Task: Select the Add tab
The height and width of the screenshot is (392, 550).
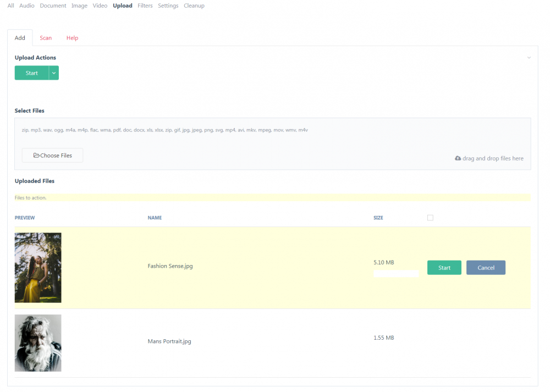Action: (x=20, y=38)
